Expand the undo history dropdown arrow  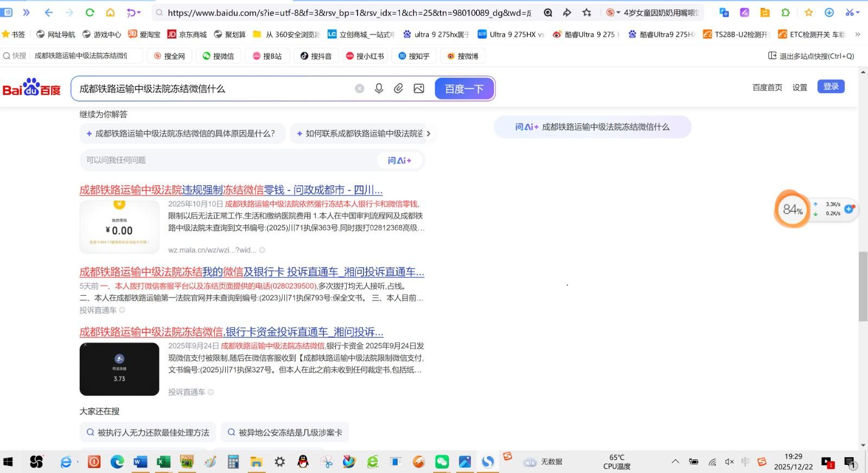point(139,12)
